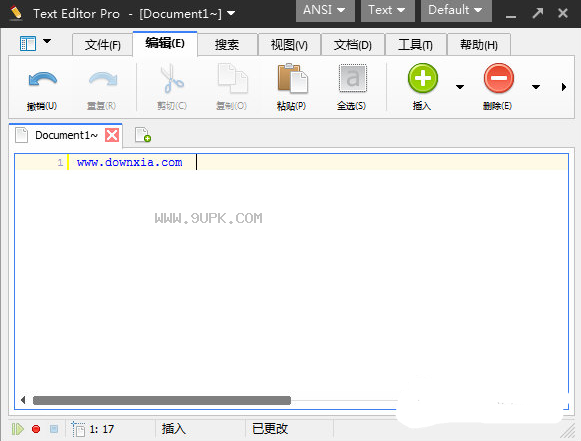This screenshot has width=581, height=441.
Task: Paste from clipboard with 粘贴(P)
Action: (x=292, y=87)
